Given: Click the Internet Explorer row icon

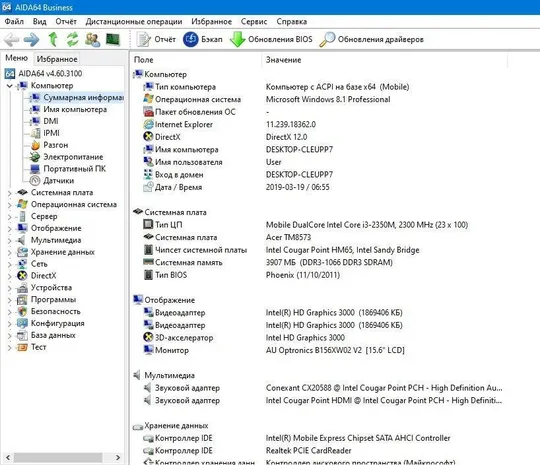Looking at the screenshot, I should (148, 124).
